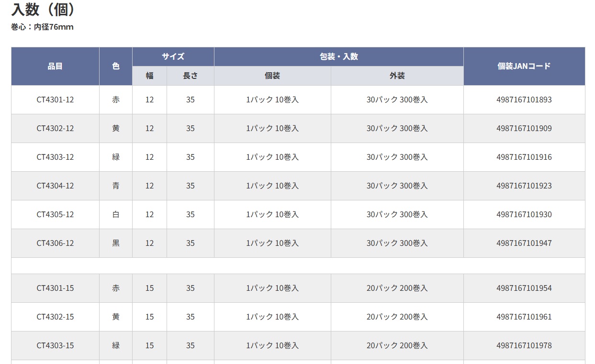Click the 幅 sub-header cell
Screen dimensions: 595x364
click(149, 76)
